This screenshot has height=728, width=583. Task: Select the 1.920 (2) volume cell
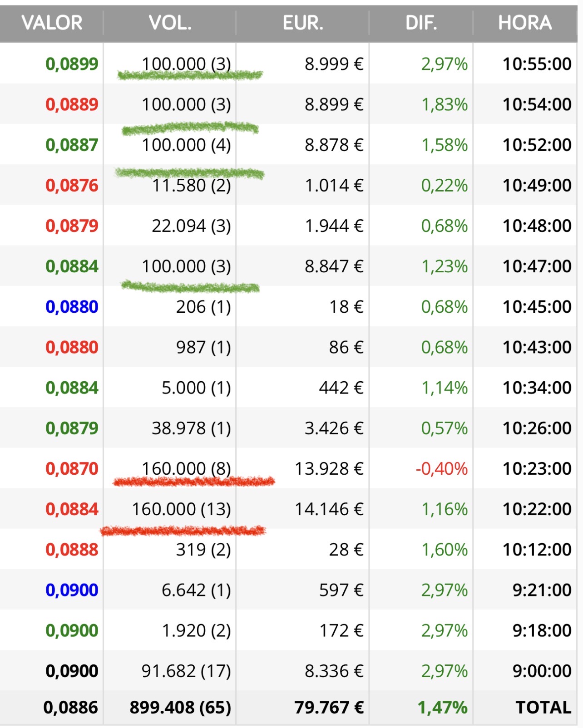pyautogui.click(x=197, y=630)
